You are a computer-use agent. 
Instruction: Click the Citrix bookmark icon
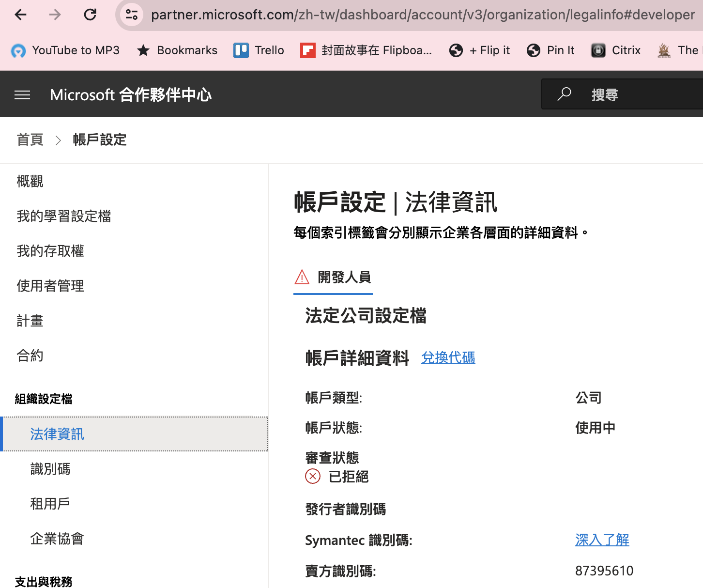[x=598, y=50]
